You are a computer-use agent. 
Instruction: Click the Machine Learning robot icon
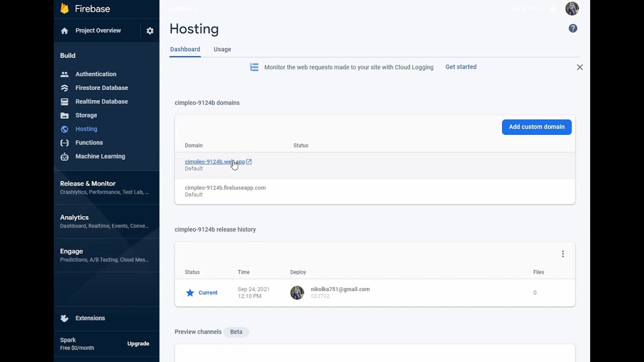pyautogui.click(x=64, y=156)
